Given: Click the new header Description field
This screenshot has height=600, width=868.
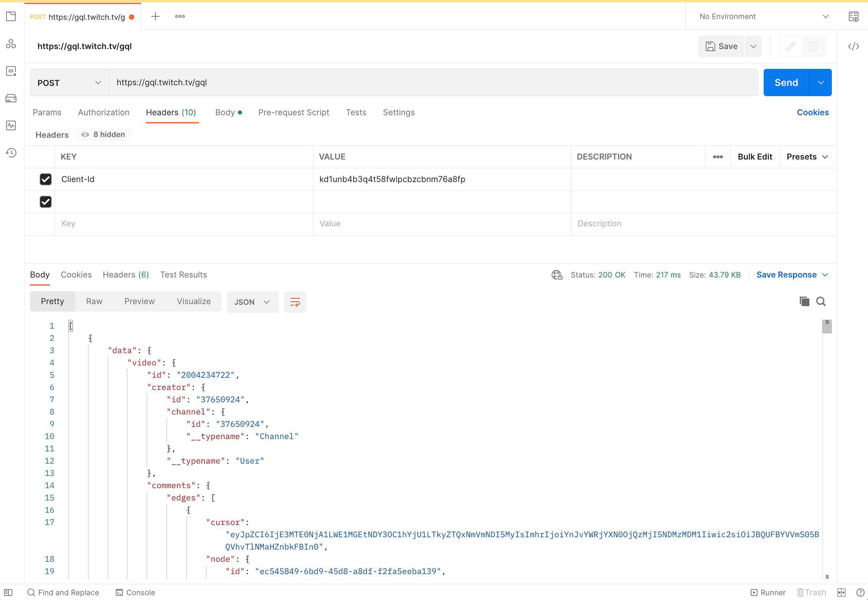Looking at the screenshot, I should (x=703, y=224).
